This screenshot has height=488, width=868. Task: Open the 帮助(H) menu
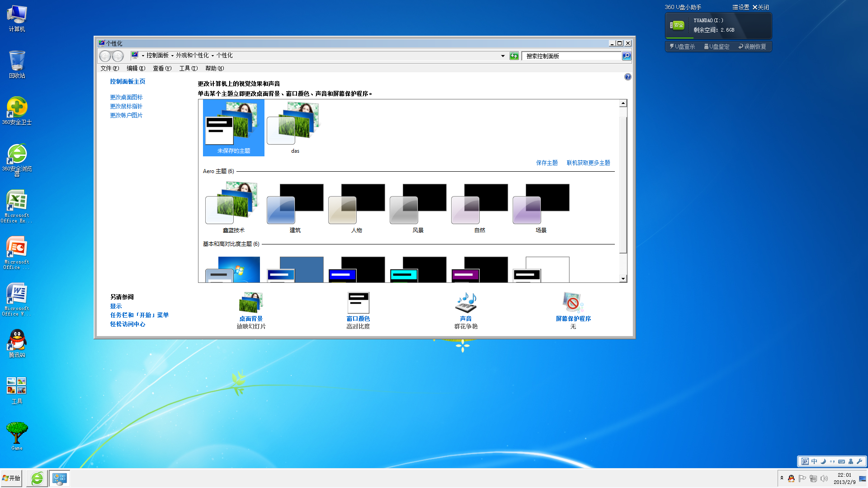214,68
